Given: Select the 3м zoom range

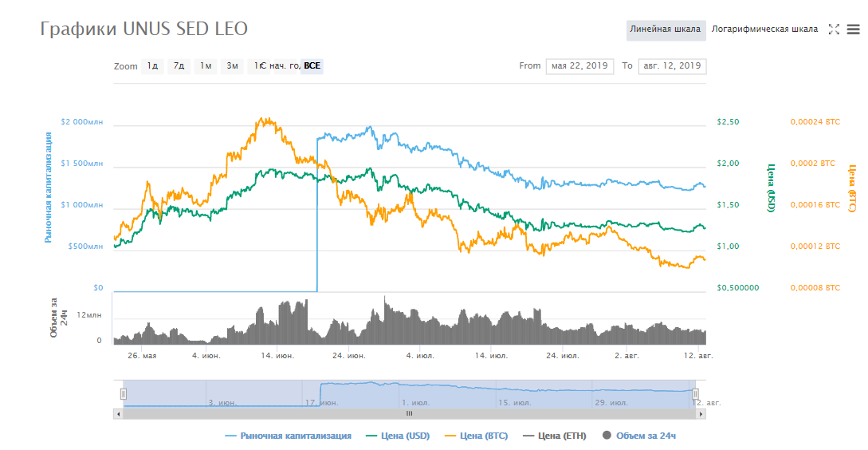Looking at the screenshot, I should pos(232,66).
